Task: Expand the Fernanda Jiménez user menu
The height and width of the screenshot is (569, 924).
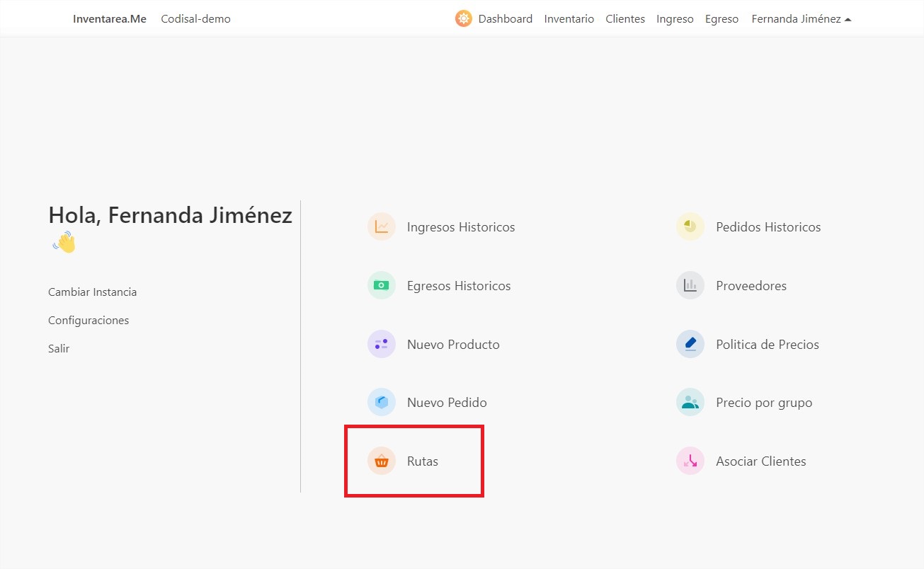Action: tap(796, 18)
